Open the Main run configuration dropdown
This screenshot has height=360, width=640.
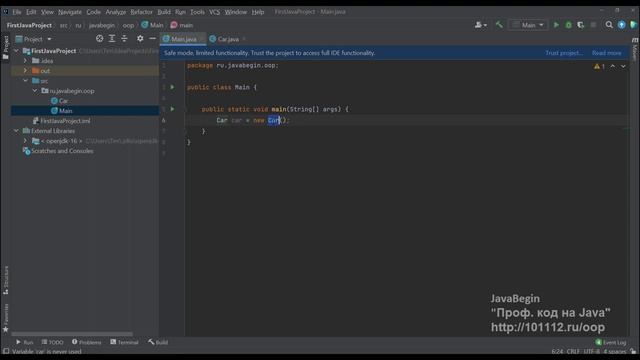pos(528,25)
